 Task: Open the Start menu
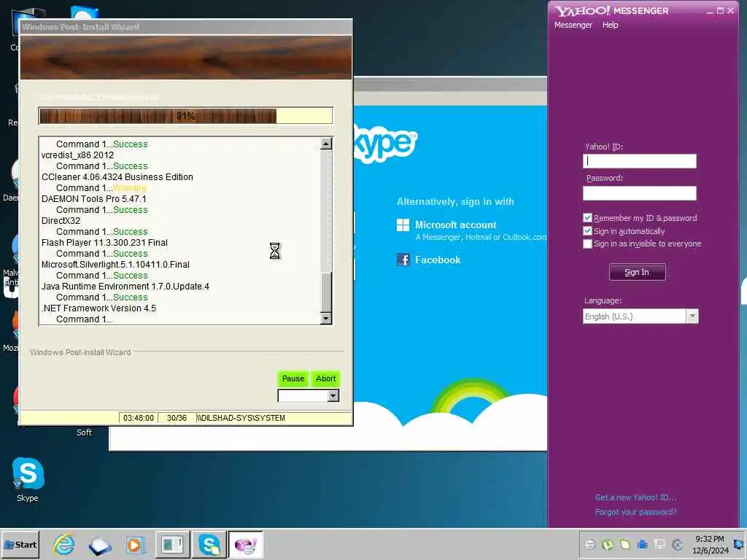pos(20,545)
